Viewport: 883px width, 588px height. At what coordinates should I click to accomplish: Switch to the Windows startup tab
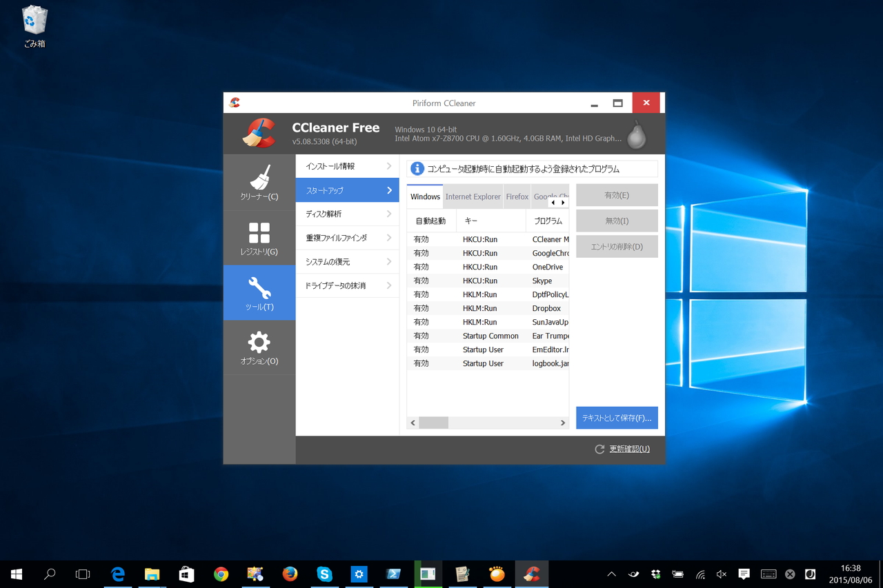[425, 196]
